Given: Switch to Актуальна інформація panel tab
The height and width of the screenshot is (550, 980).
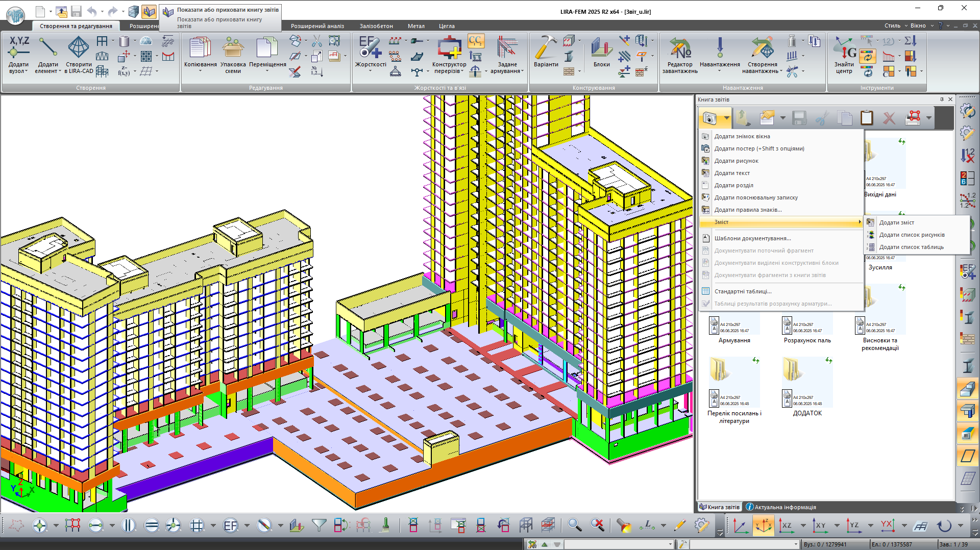Looking at the screenshot, I should (x=781, y=507).
